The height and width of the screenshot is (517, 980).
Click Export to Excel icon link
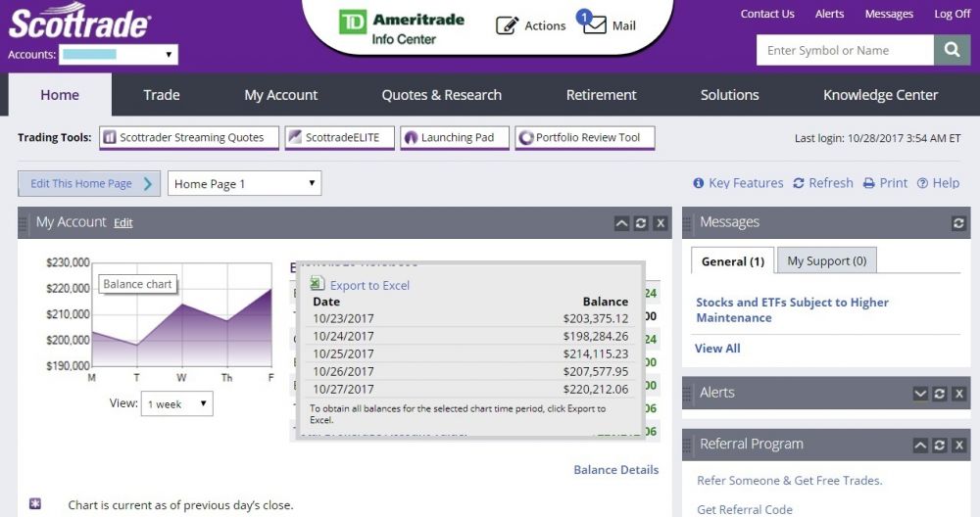click(x=318, y=285)
